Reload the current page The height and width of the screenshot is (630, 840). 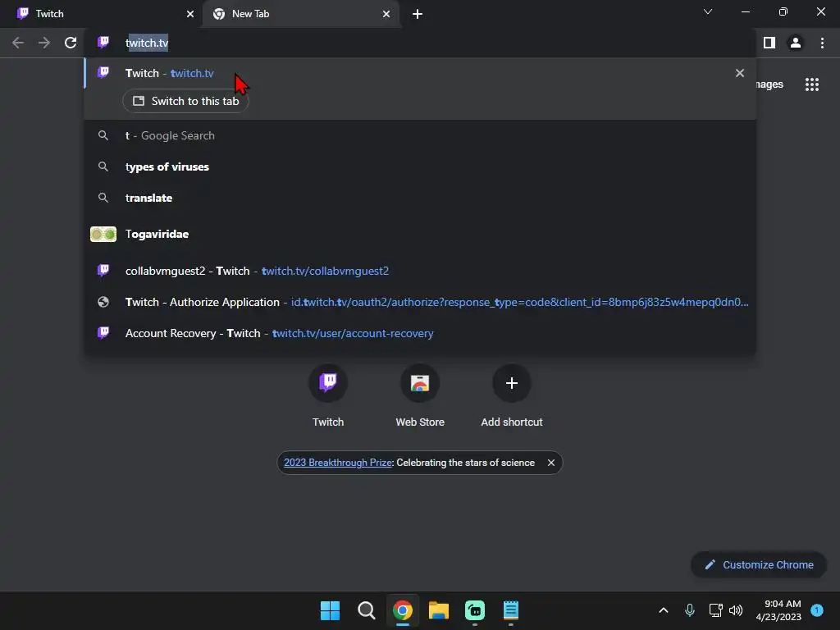[71, 43]
